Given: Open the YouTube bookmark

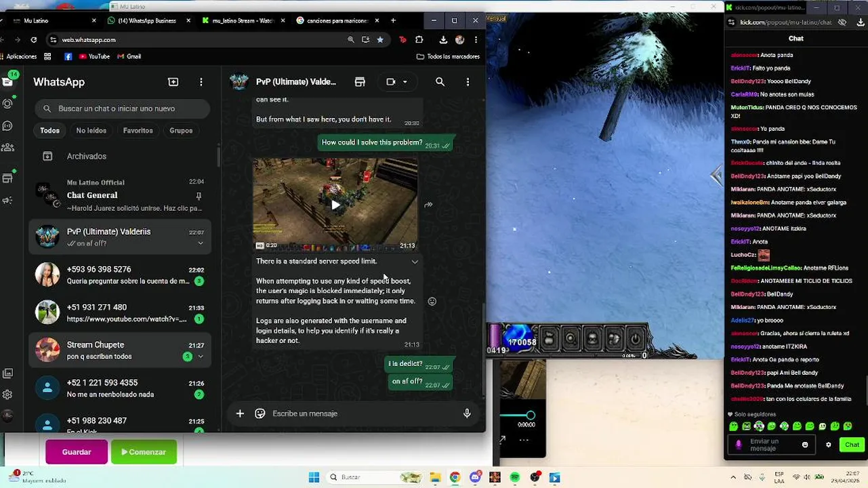Looking at the screenshot, I should pyautogui.click(x=94, y=56).
